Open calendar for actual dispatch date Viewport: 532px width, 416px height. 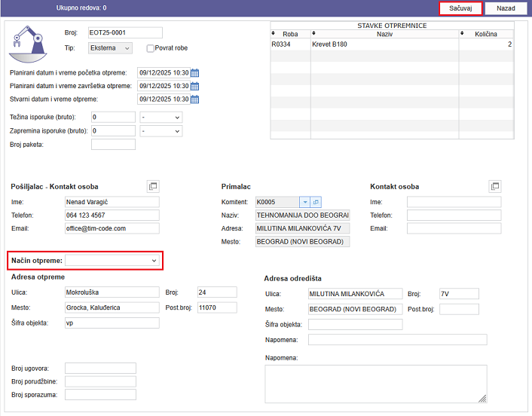[194, 99]
